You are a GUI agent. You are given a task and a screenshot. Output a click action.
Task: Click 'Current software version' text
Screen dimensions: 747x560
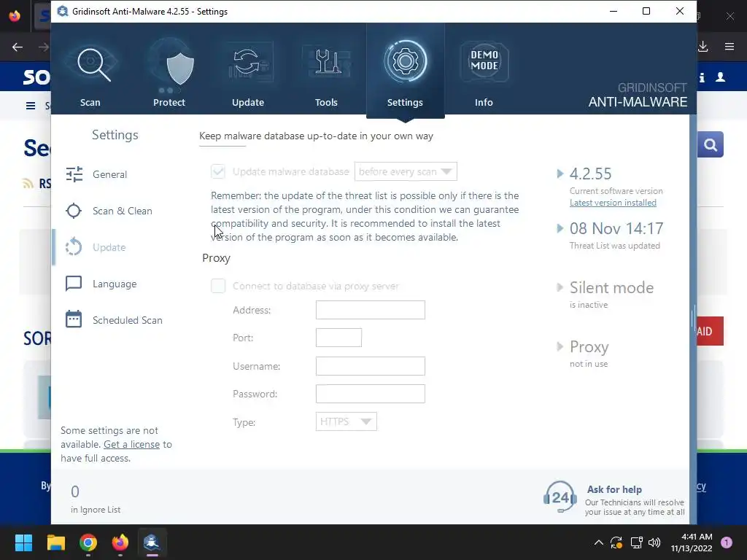(x=616, y=191)
